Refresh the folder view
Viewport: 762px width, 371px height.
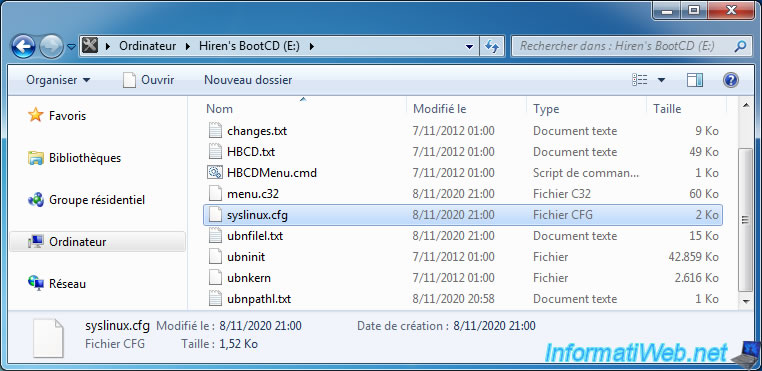point(491,47)
